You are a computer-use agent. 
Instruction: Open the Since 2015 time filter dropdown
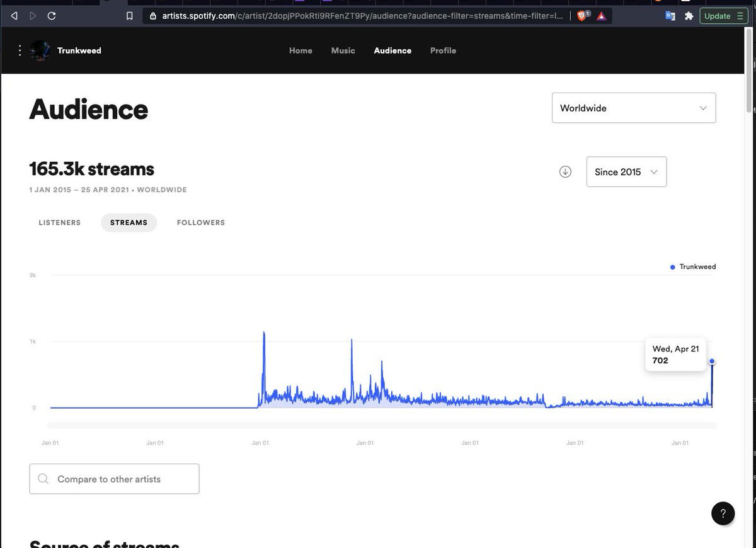[626, 172]
